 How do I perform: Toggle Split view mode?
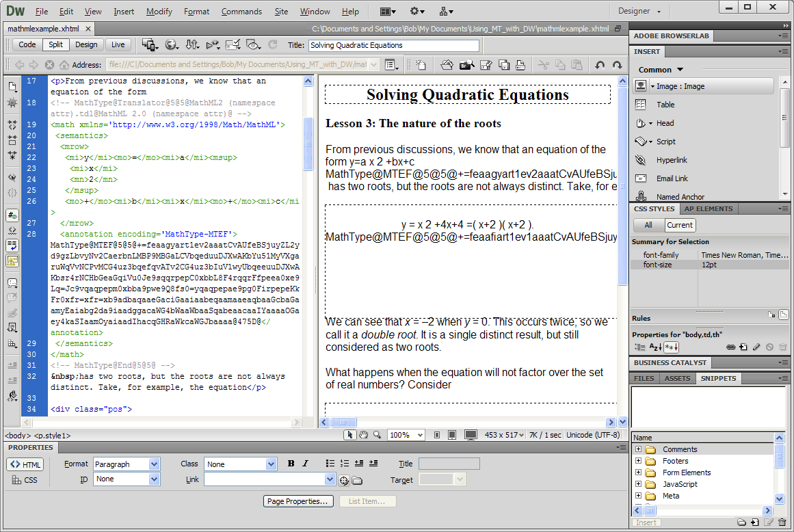coord(55,44)
